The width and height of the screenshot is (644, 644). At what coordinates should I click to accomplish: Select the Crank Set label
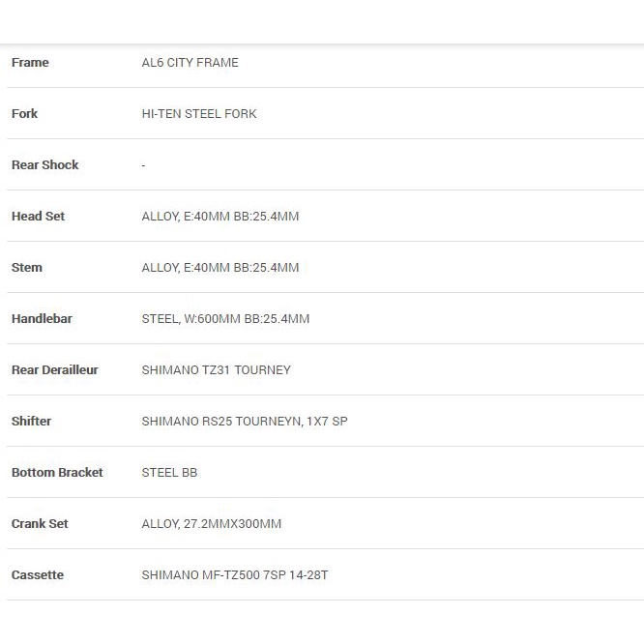point(40,524)
